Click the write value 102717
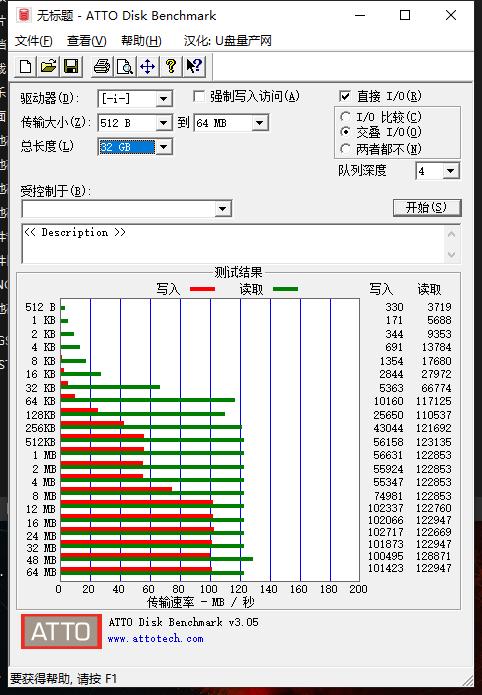This screenshot has height=695, width=482. 386,532
